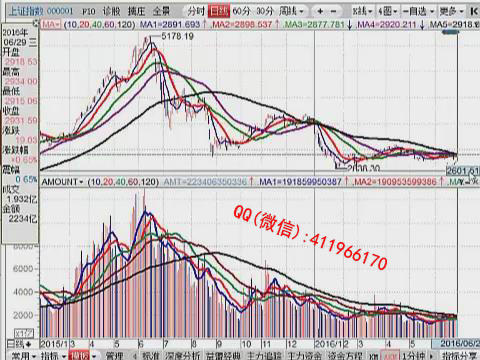Click the right scroll arrow after 1分钟

[x=432, y=355]
